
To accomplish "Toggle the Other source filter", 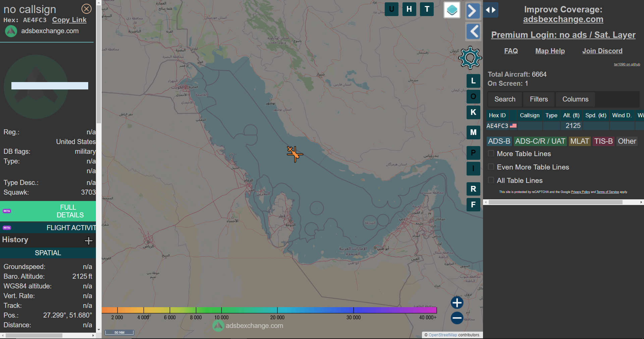I will click(627, 141).
